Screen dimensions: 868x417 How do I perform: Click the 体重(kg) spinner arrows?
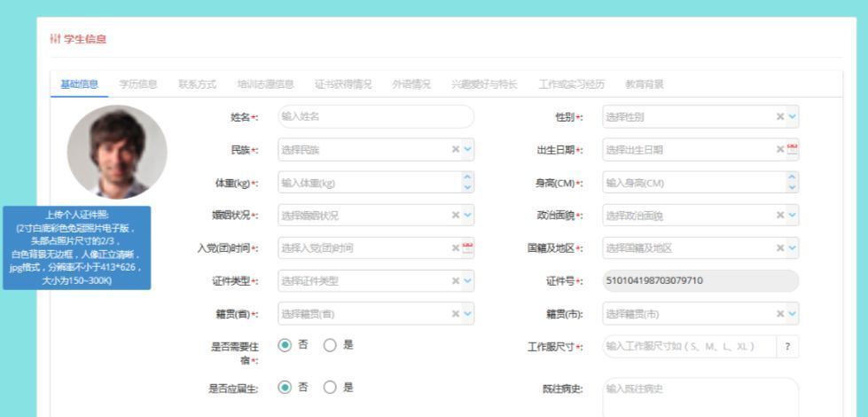coord(468,183)
